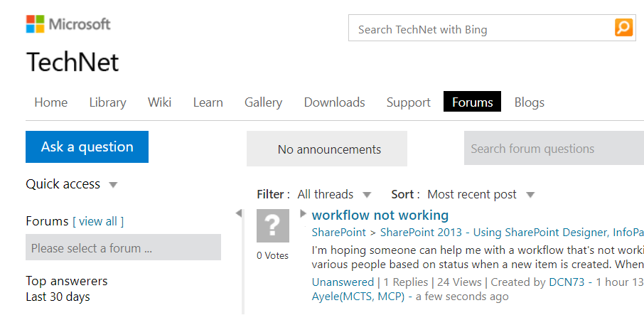The image size is (644, 325).
Task: Click the Unanswered status link
Action: [x=343, y=282]
